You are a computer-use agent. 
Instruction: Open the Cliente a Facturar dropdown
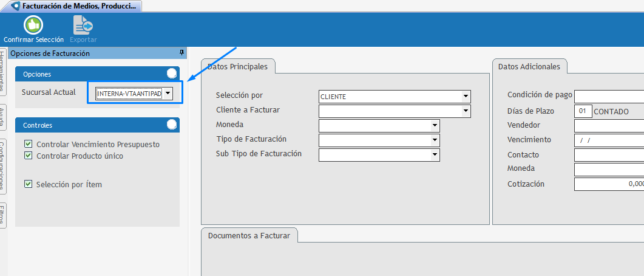(466, 111)
